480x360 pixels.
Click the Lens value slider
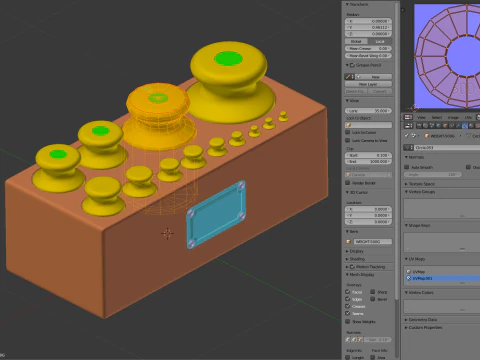coord(368,111)
